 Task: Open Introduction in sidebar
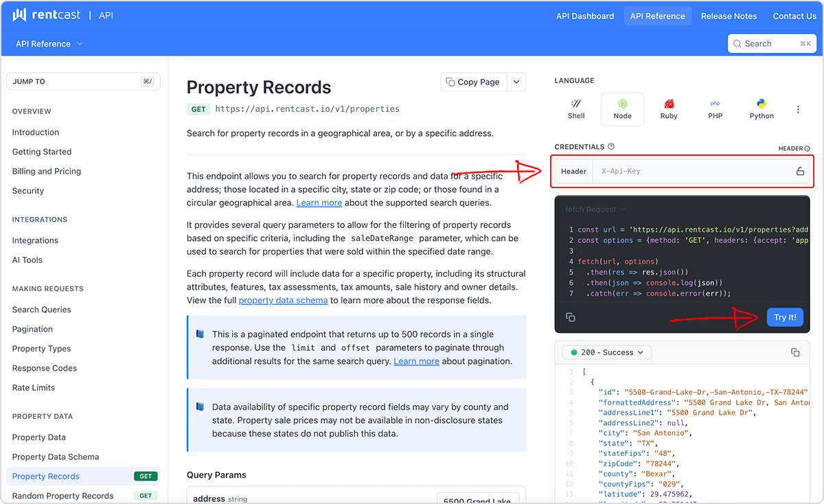(x=36, y=132)
